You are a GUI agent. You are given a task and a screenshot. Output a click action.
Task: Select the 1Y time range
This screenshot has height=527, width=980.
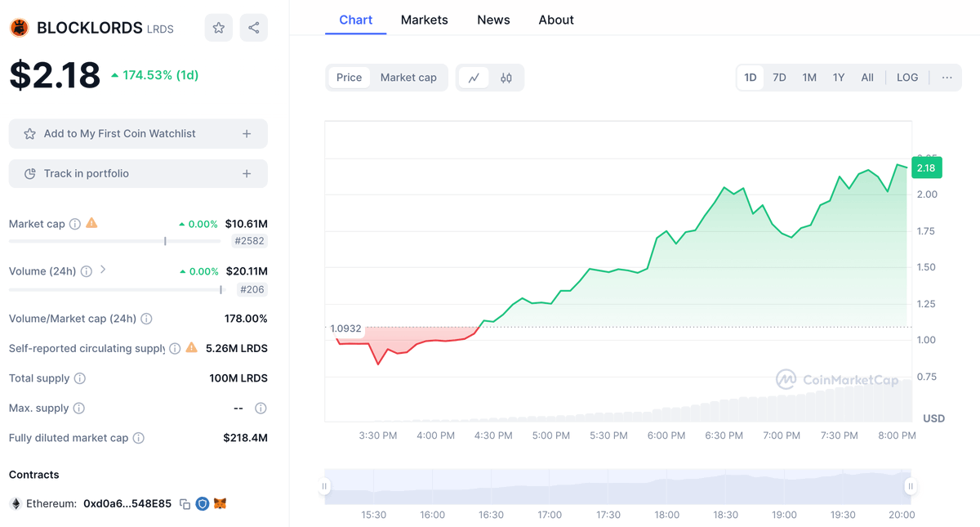[839, 78]
